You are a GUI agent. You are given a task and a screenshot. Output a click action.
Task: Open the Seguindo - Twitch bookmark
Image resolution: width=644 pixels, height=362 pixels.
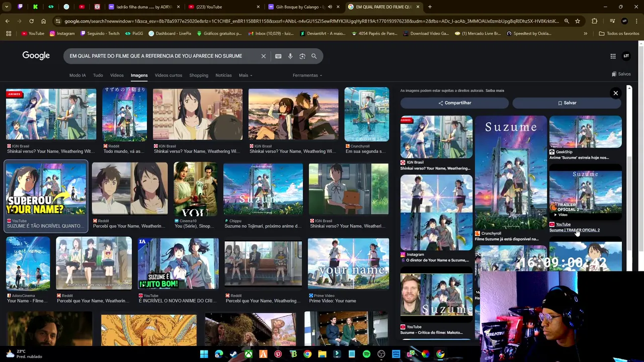[99, 34]
